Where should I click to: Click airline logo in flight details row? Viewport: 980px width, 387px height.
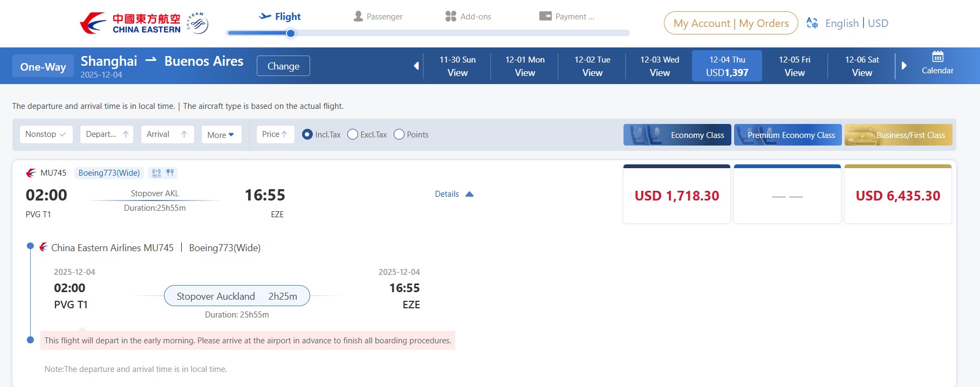click(44, 247)
